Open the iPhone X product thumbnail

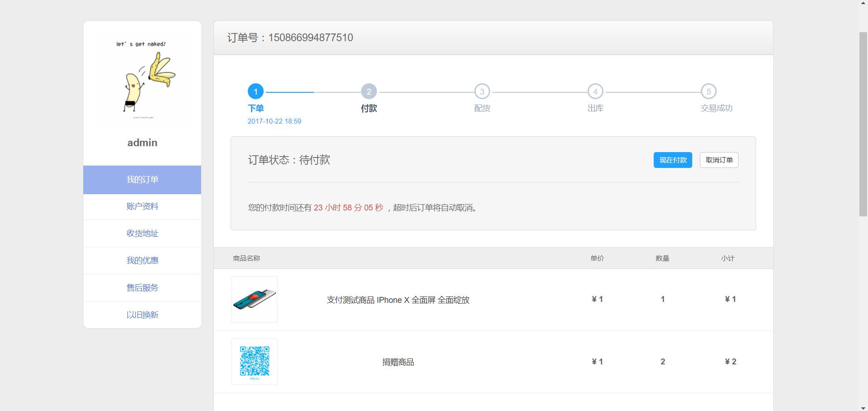click(x=255, y=299)
